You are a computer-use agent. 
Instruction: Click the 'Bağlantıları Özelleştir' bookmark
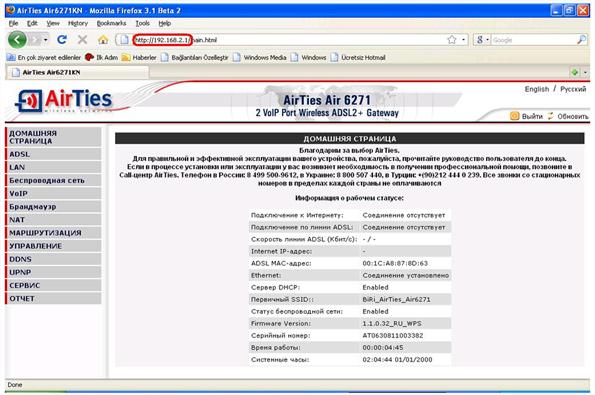click(195, 57)
